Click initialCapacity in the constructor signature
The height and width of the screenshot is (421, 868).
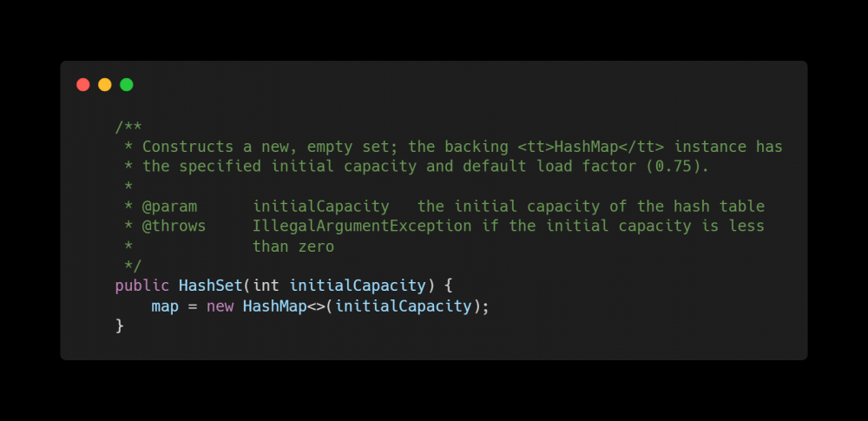pos(358,286)
